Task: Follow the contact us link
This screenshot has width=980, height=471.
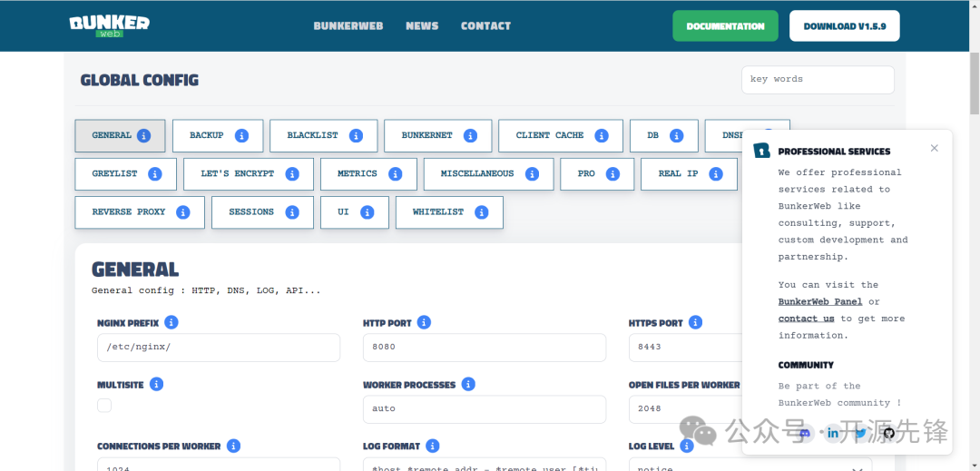Action: pyautogui.click(x=807, y=319)
